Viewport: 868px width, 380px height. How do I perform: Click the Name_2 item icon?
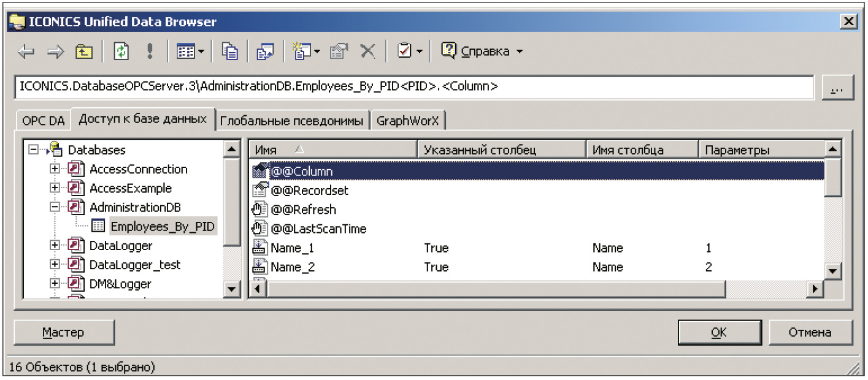(x=261, y=267)
